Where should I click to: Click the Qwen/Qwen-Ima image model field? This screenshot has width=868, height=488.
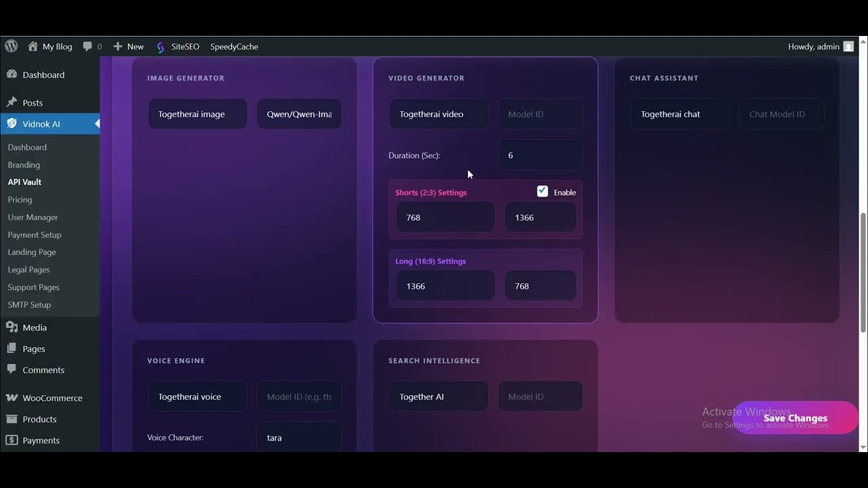[299, 114]
